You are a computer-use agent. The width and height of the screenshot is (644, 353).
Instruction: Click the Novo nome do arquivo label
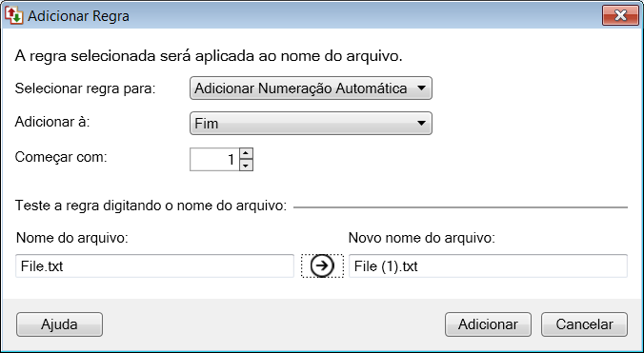tap(422, 237)
